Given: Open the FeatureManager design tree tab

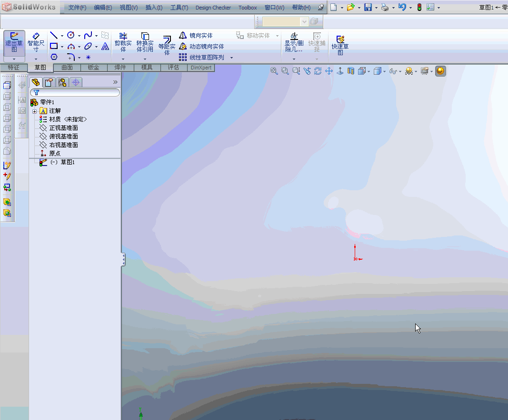Looking at the screenshot, I should coord(36,82).
